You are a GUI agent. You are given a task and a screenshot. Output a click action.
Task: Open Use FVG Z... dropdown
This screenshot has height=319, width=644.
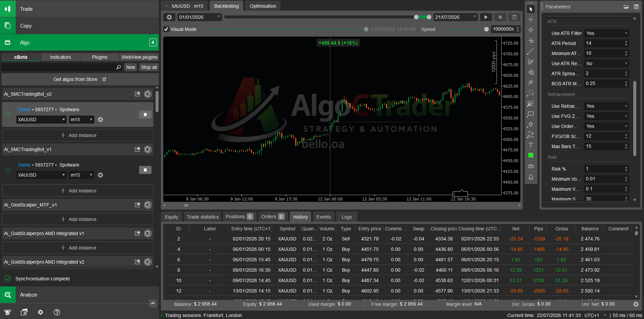pyautogui.click(x=606, y=116)
